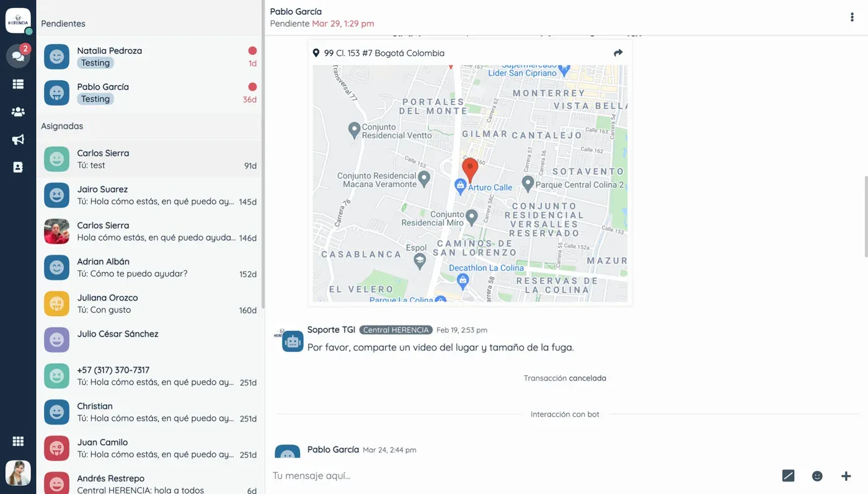Click the Central HERENCIA badge label
This screenshot has width=868, height=494.
396,330
